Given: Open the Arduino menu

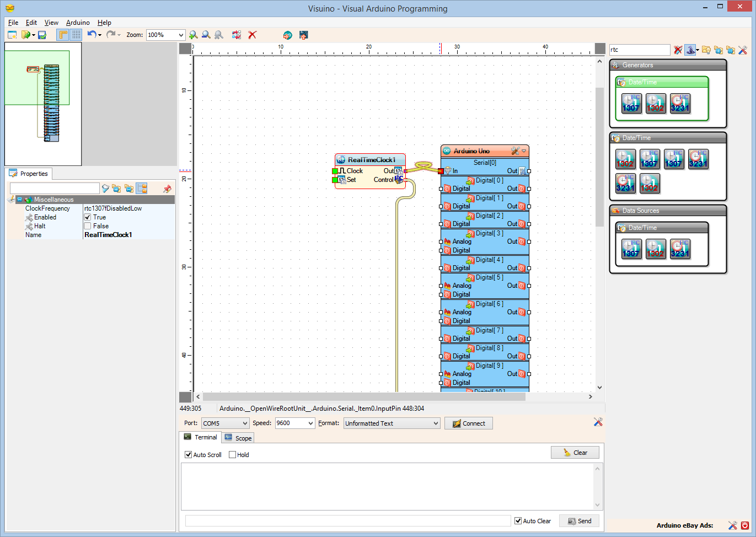Looking at the screenshot, I should [78, 23].
